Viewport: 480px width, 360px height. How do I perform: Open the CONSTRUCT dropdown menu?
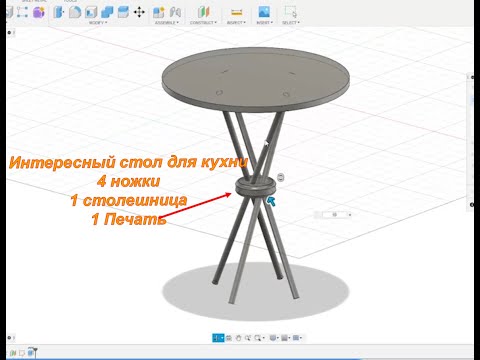coord(203,23)
